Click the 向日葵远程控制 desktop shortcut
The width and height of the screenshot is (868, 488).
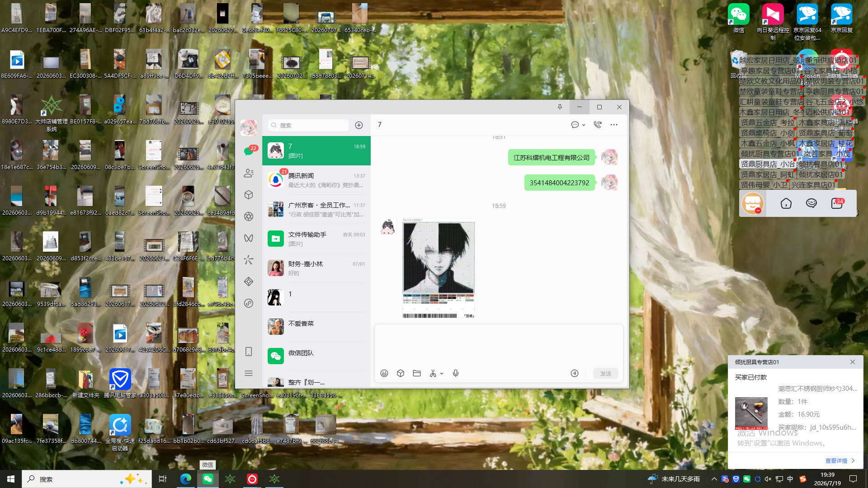pyautogui.click(x=773, y=22)
